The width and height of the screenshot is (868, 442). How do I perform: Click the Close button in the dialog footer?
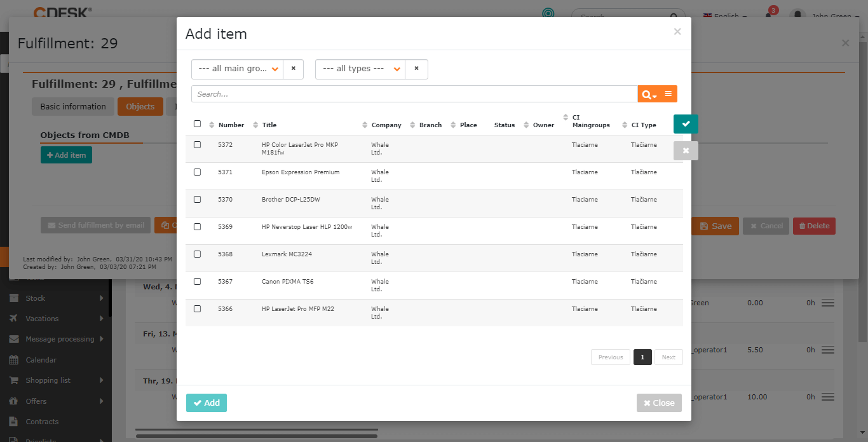click(659, 403)
